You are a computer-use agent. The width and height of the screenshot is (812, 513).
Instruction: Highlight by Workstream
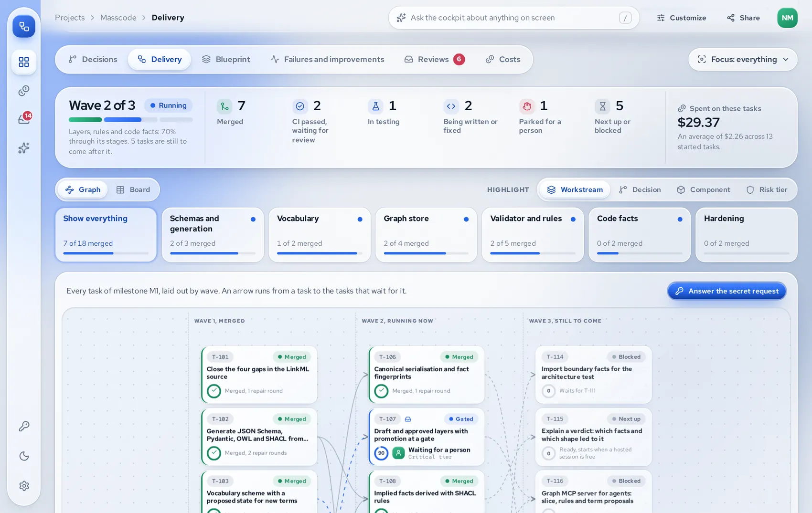(x=575, y=189)
